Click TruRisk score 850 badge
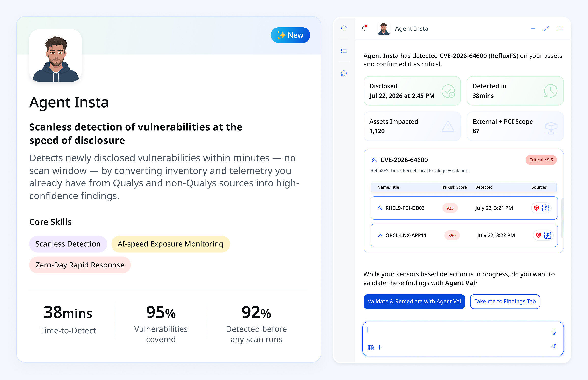 coord(452,235)
